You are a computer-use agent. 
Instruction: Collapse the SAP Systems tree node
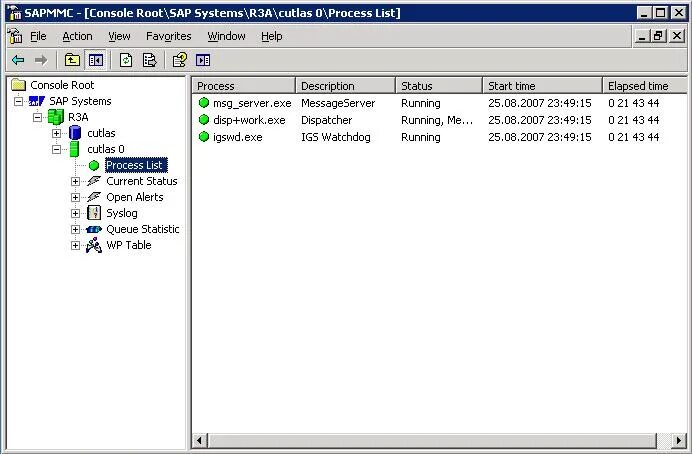tap(18, 101)
